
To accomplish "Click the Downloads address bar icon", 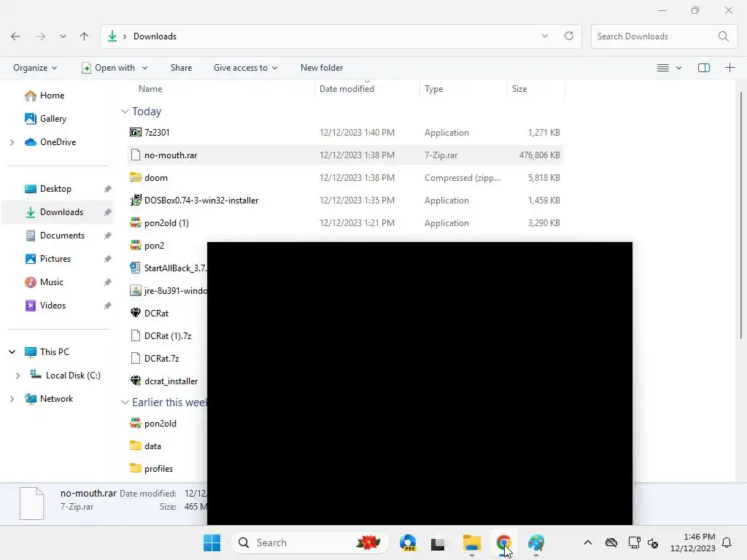I will pyautogui.click(x=112, y=36).
